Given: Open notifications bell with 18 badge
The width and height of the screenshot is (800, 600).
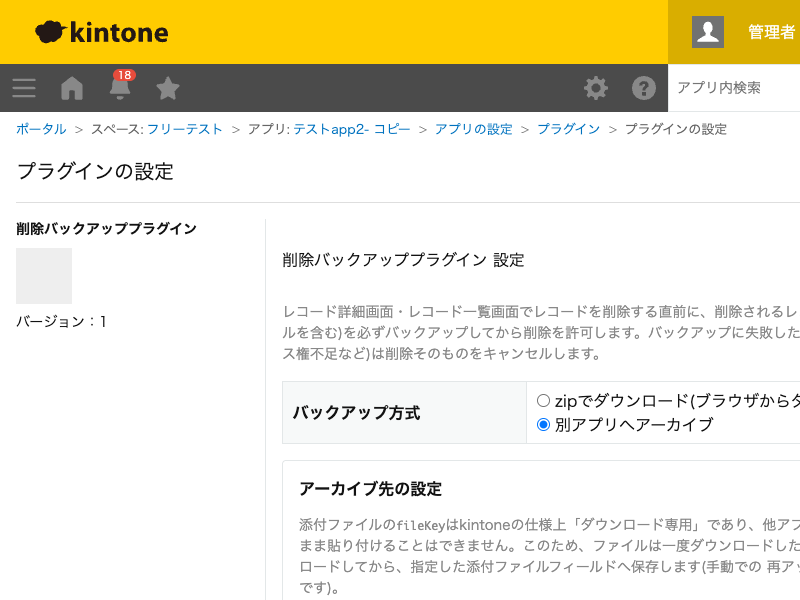Looking at the screenshot, I should 120,85.
